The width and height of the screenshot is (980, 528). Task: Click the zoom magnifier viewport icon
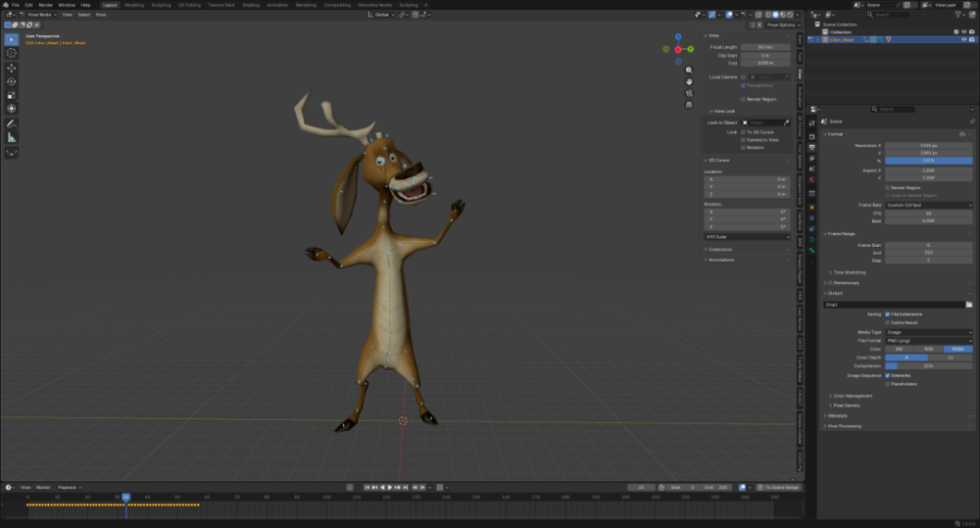click(x=689, y=70)
